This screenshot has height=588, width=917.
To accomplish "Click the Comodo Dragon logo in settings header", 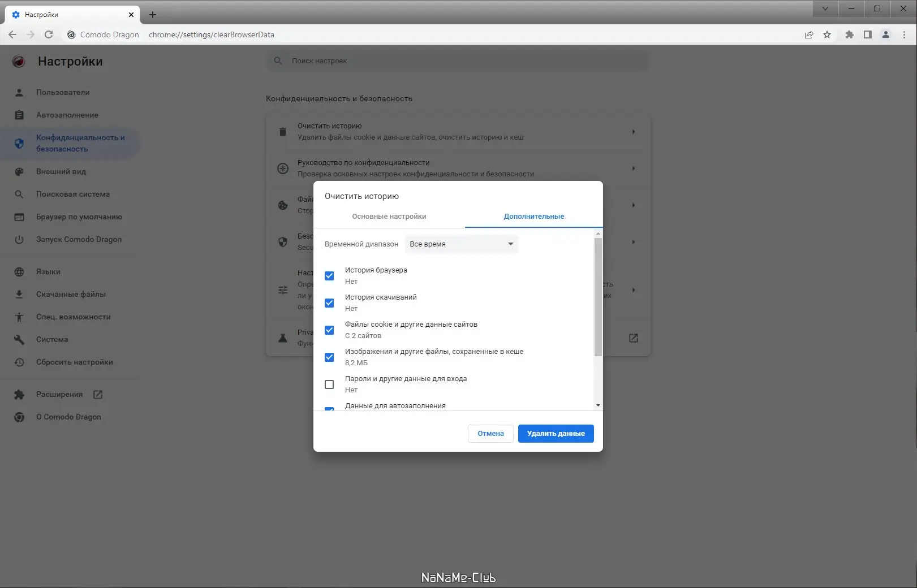I will tap(19, 61).
